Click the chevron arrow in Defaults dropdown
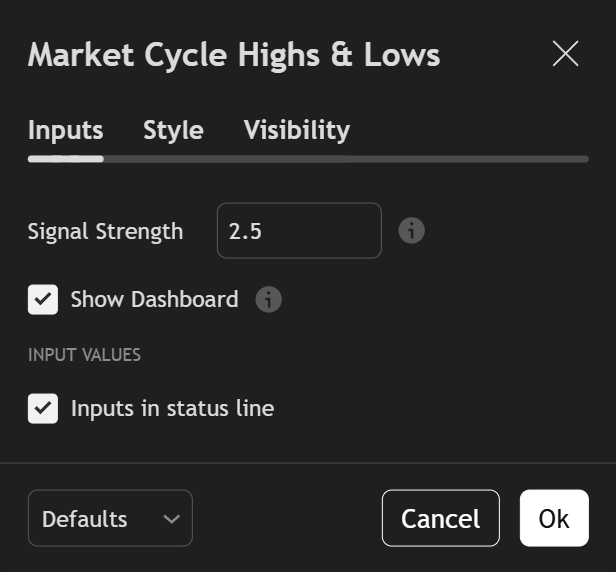The width and height of the screenshot is (616, 572). pyautogui.click(x=171, y=519)
